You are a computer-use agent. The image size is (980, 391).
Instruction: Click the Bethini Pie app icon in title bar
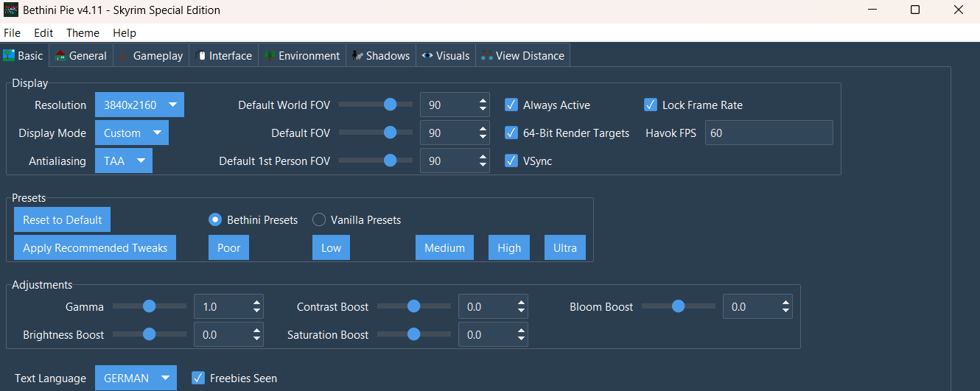tap(11, 10)
